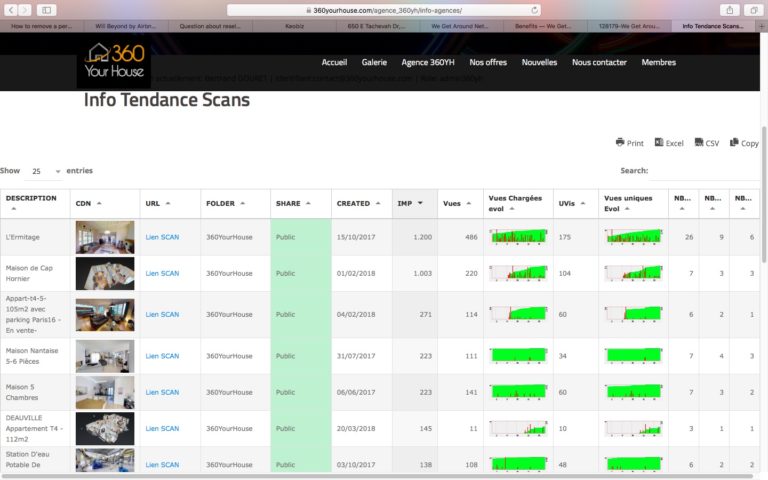The height and width of the screenshot is (480, 768).
Task: Click IMP value 1.003
Action: [422, 273]
